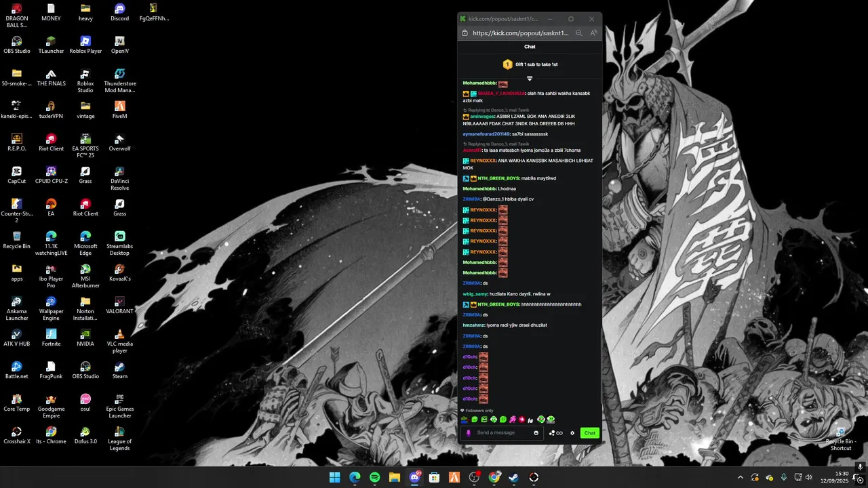868x488 pixels.
Task: Open chat settings gear in Kick popout
Action: coord(572,433)
